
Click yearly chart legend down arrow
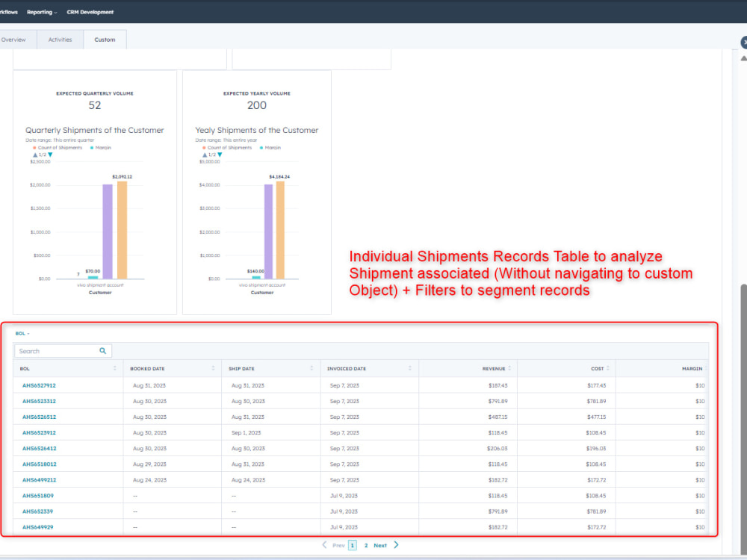(220, 155)
